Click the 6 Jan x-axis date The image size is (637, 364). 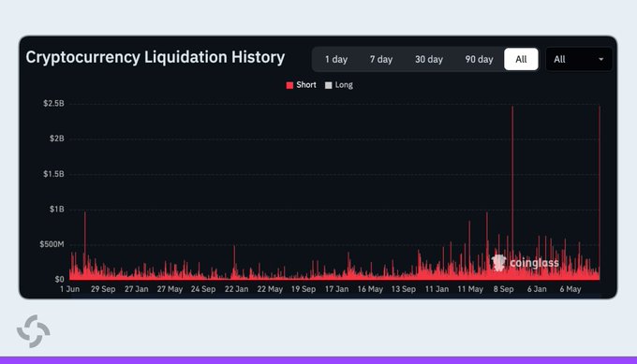537,289
